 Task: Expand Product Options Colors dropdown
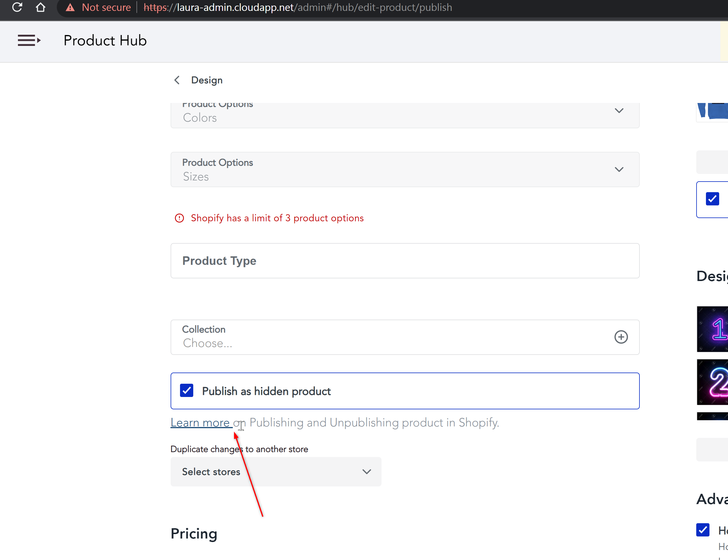[619, 111]
